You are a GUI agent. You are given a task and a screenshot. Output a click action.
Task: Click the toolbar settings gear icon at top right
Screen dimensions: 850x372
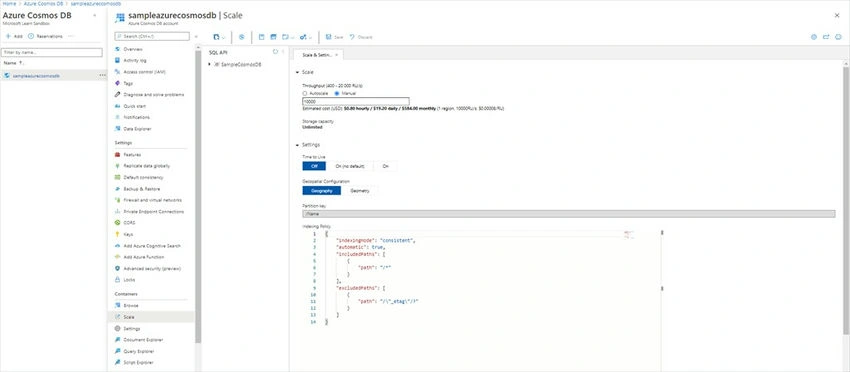pyautogui.click(x=814, y=37)
